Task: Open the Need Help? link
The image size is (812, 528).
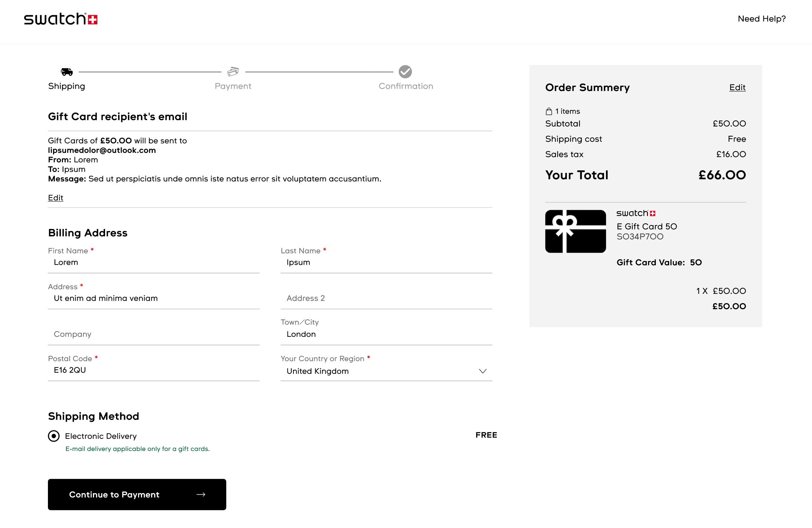Action: (x=762, y=19)
